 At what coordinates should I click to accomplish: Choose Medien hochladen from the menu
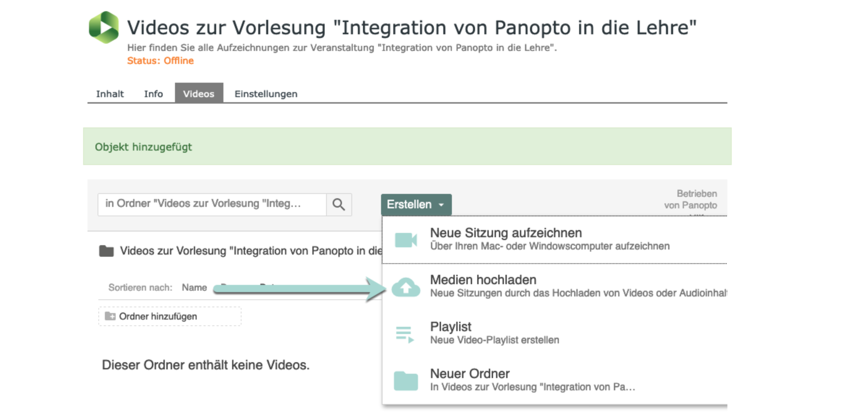[x=483, y=280]
